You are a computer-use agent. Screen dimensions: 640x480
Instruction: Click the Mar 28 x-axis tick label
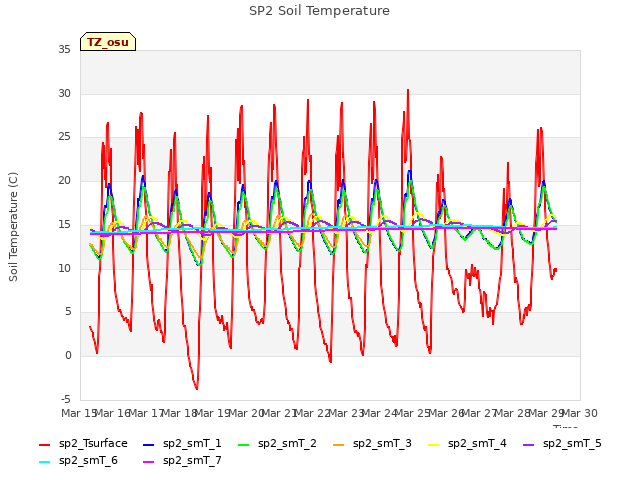(x=513, y=413)
